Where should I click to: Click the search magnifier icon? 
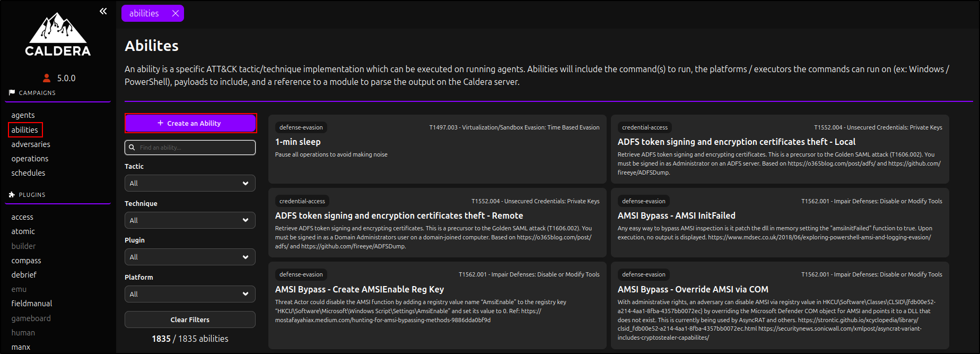(x=132, y=148)
